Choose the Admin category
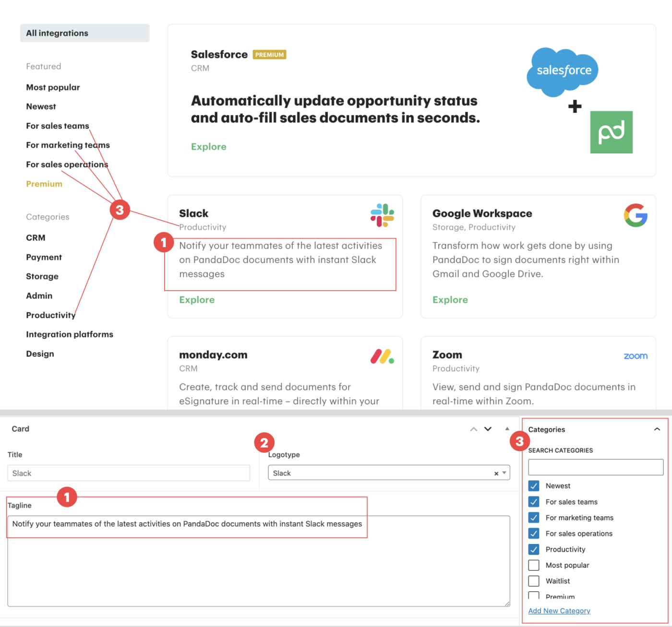This screenshot has height=627, width=672. tap(39, 296)
